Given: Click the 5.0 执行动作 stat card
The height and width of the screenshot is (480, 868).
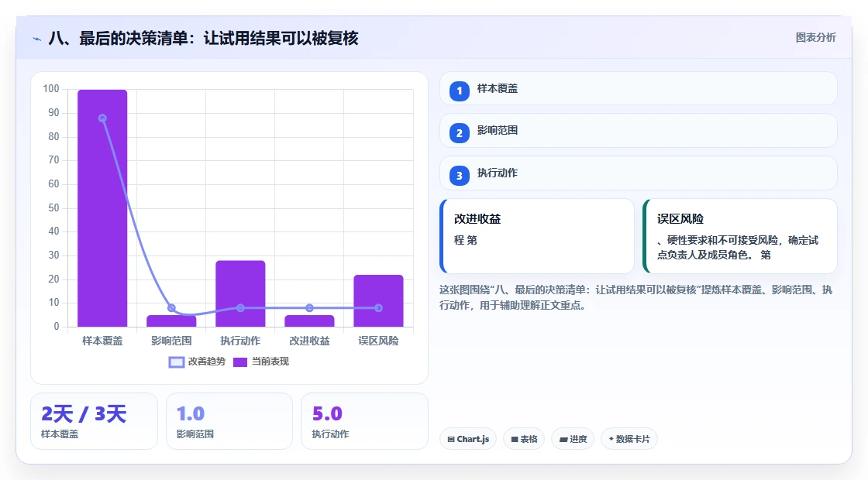Looking at the screenshot, I should [x=365, y=421].
